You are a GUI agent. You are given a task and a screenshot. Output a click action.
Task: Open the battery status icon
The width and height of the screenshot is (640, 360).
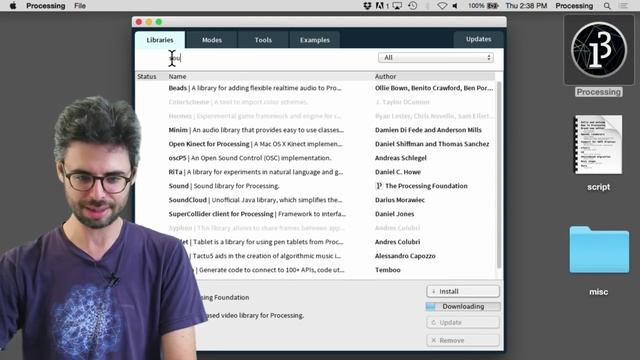(x=493, y=6)
